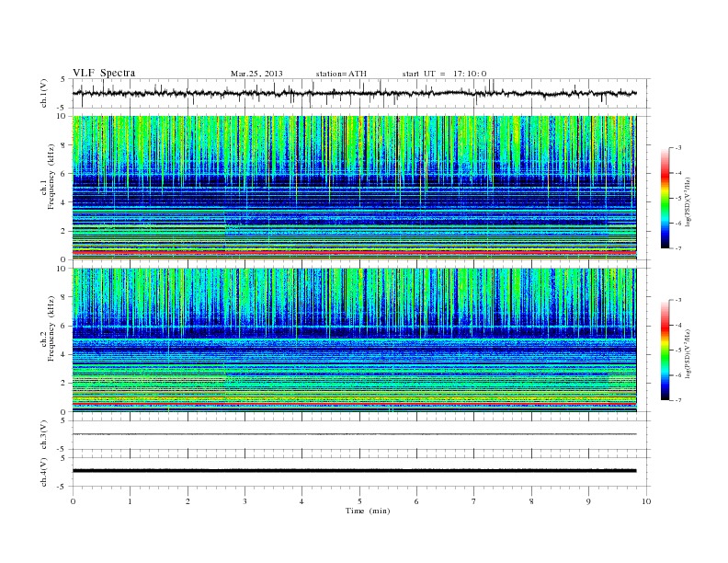
Task: Click time axis tick label "0"
Action: tap(73, 501)
